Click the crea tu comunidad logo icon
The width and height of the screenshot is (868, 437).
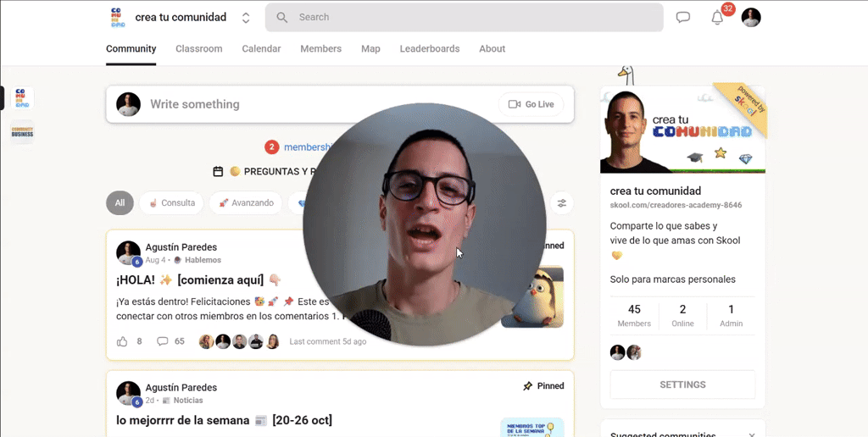tap(118, 18)
